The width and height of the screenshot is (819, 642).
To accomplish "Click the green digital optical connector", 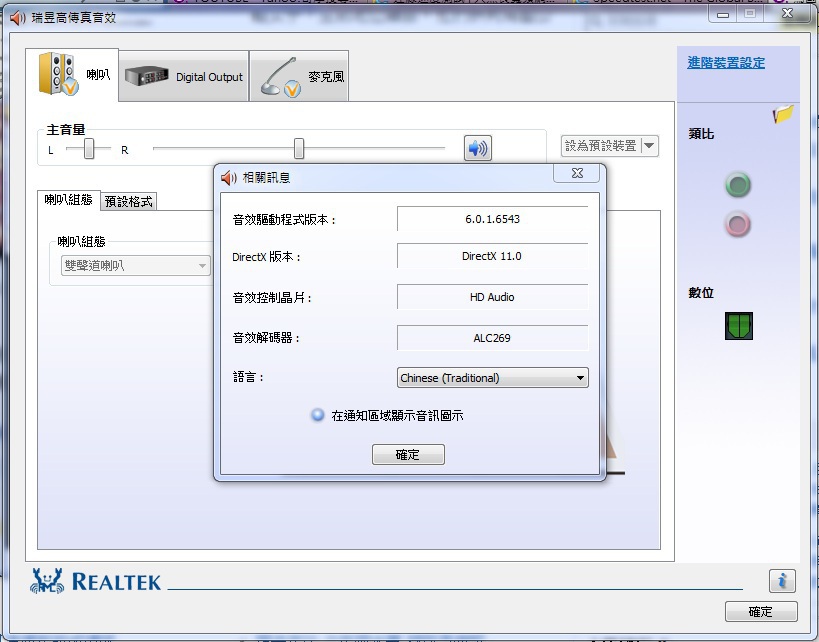I will 739,326.
